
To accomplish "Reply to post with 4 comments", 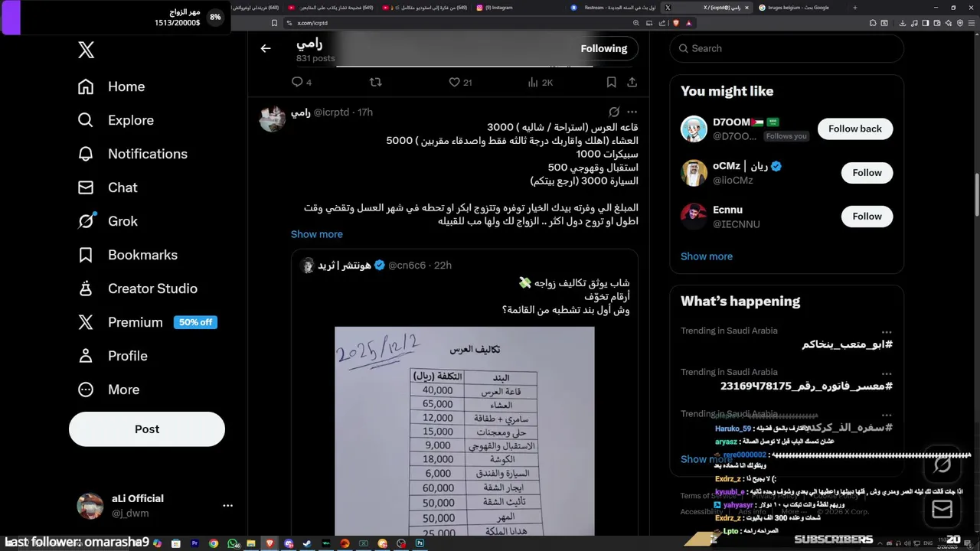I will (x=302, y=82).
